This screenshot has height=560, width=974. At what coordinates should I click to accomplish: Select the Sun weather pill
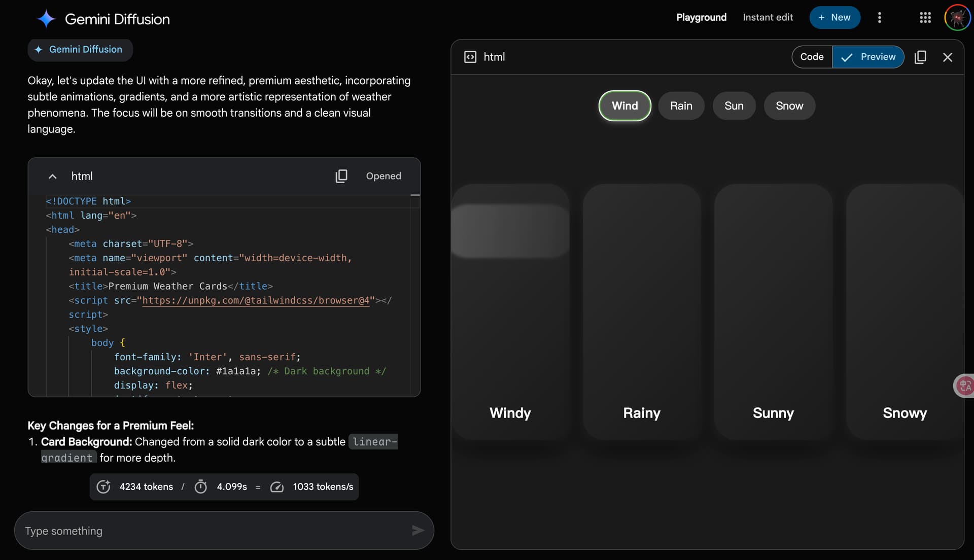pyautogui.click(x=734, y=106)
